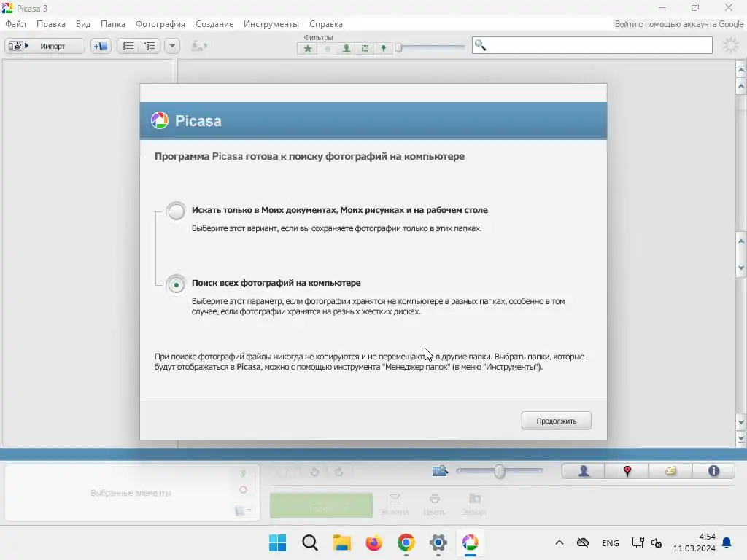Open the Фотография menu
Viewport: 747px width, 560px height.
point(160,24)
